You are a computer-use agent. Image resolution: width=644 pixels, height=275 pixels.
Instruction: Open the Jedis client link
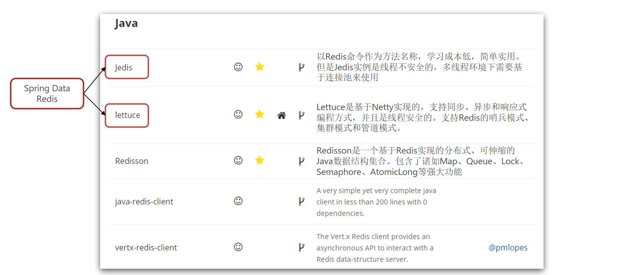124,68
